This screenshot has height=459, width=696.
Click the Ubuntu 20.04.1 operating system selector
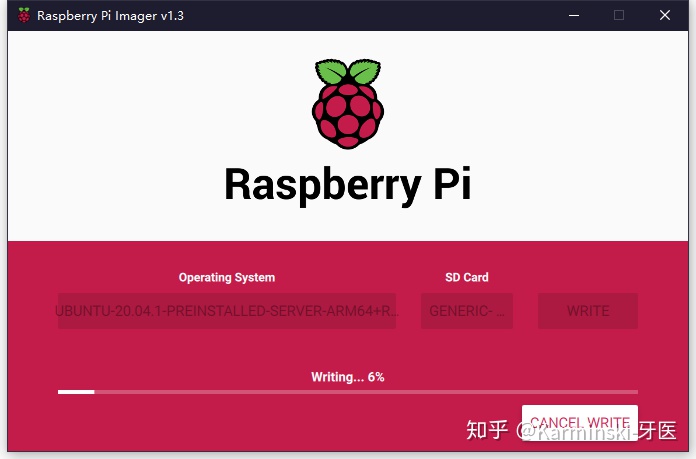227,311
